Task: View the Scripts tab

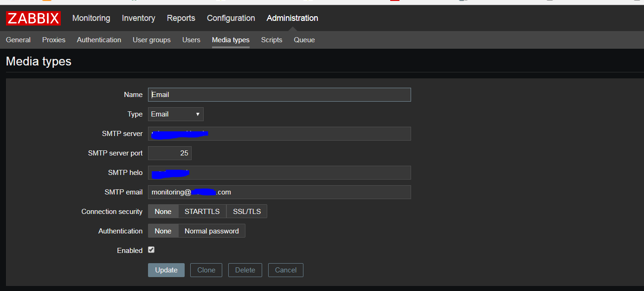Action: (x=271, y=40)
